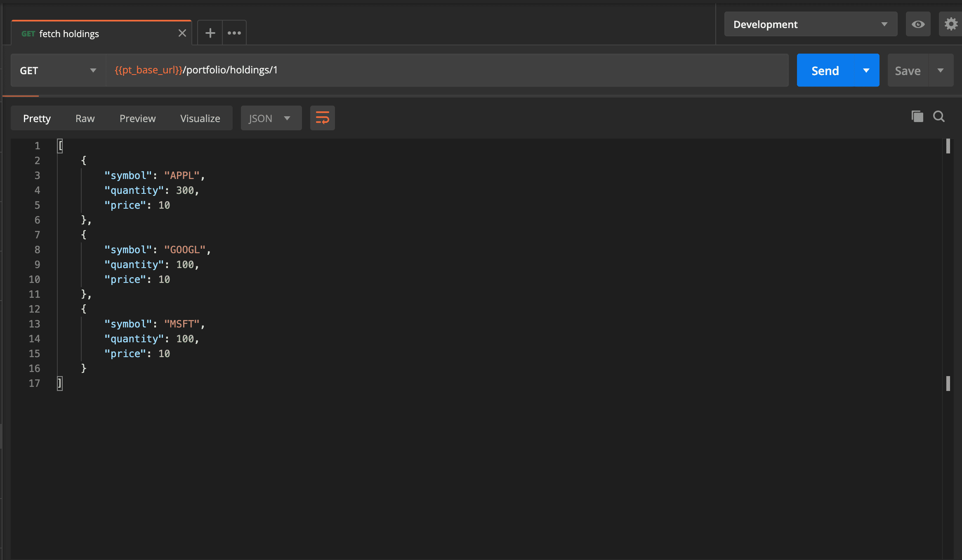Click the "quantity" key on line 9
Screen dimensions: 962x560
click(134, 264)
